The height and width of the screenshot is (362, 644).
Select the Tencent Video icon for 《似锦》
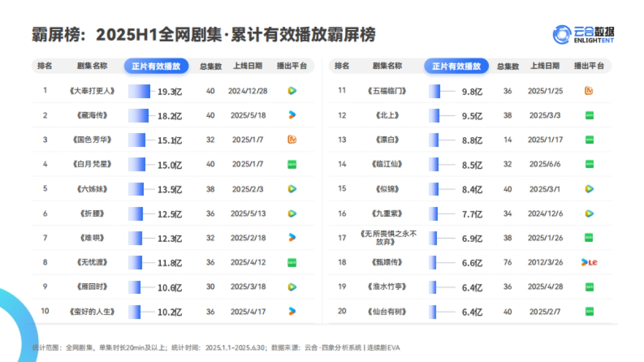pos(589,189)
